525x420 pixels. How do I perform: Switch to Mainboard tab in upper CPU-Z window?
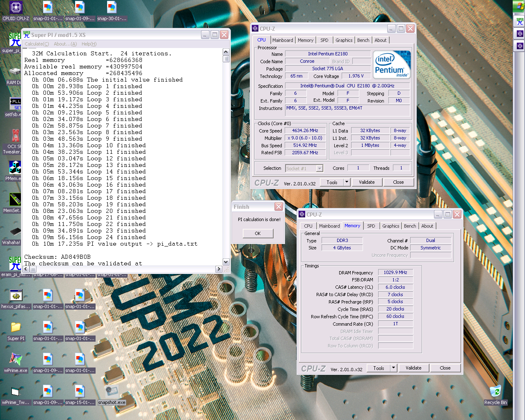pos(283,40)
